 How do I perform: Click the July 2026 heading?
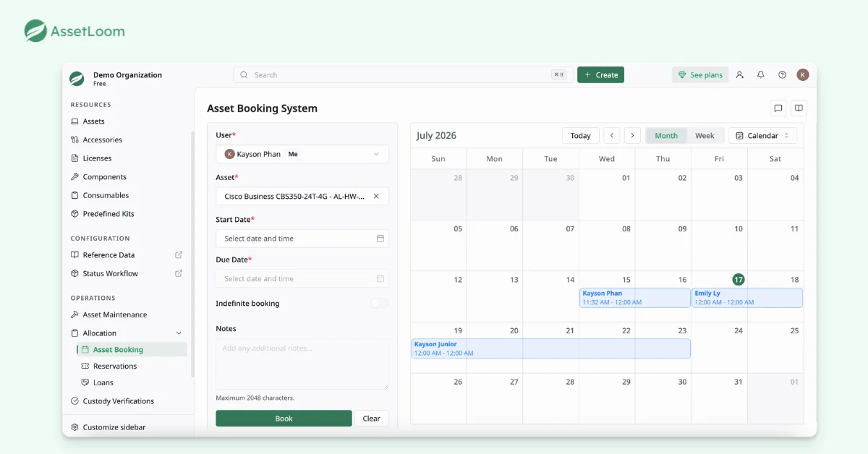pos(436,136)
